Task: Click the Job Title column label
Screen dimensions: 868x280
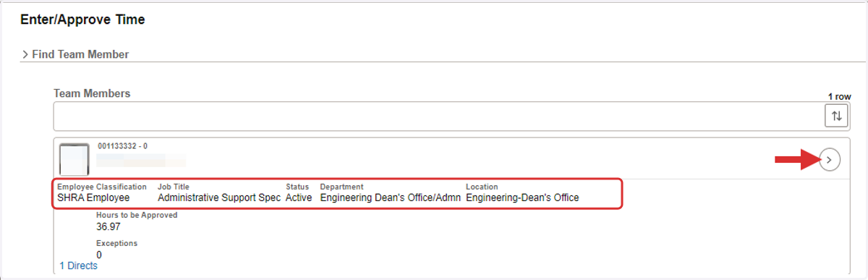Action: [174, 187]
